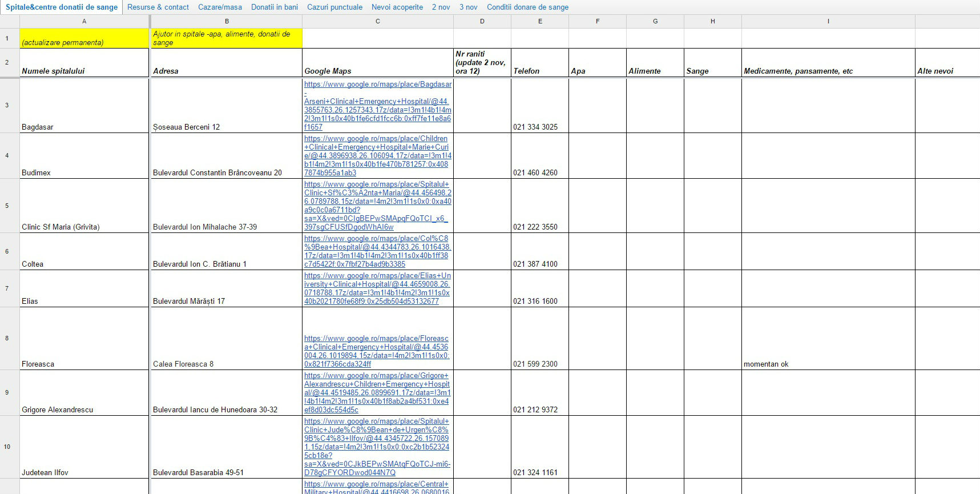Image resolution: width=980 pixels, height=494 pixels.
Task: Open the Donatii in bani tab
Action: [x=274, y=7]
